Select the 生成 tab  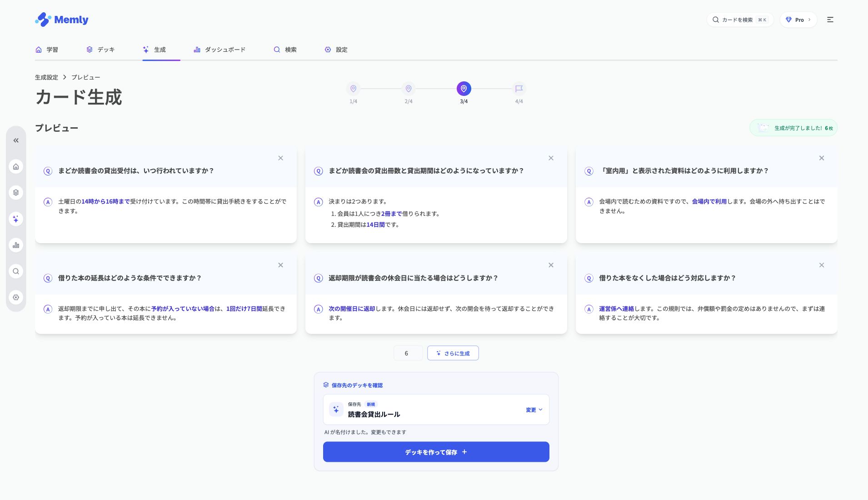[x=155, y=50]
